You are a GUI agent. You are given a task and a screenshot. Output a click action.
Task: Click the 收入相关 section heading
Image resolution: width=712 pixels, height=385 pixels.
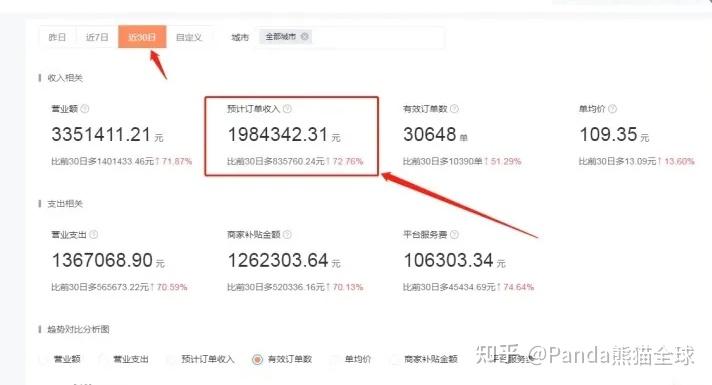(65, 78)
